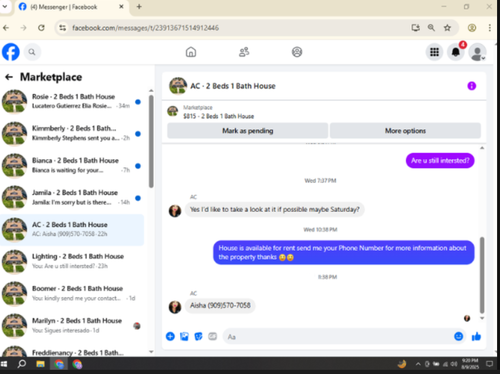This screenshot has width=500, height=374.
Task: Click the install app icon in address bar
Action: pyautogui.click(x=415, y=28)
